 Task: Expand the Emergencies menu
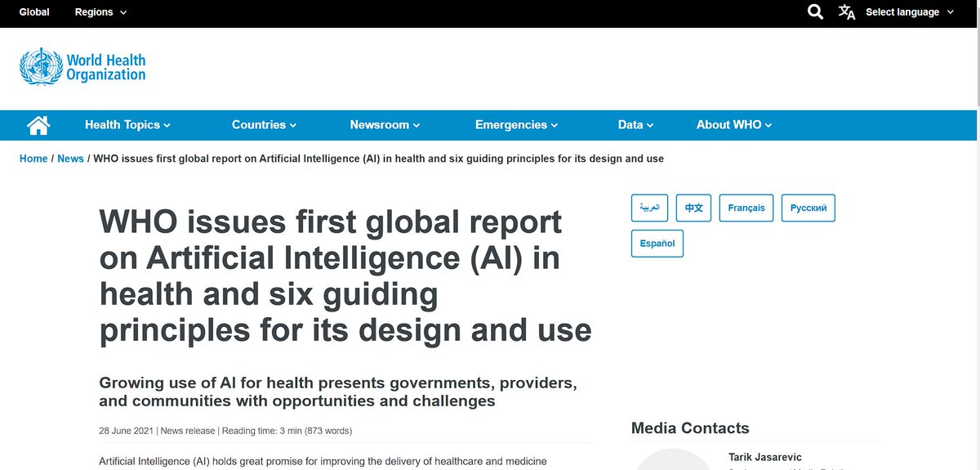pyautogui.click(x=516, y=125)
